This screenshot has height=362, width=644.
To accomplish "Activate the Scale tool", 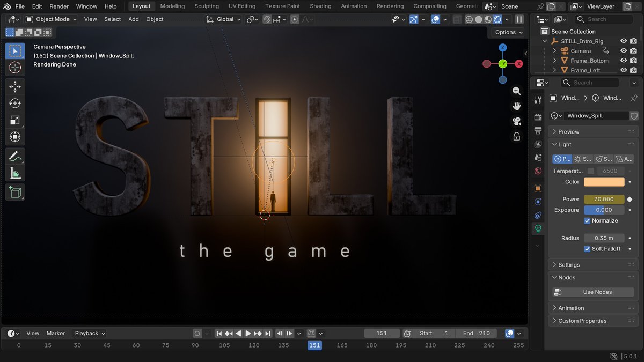I will (15, 121).
